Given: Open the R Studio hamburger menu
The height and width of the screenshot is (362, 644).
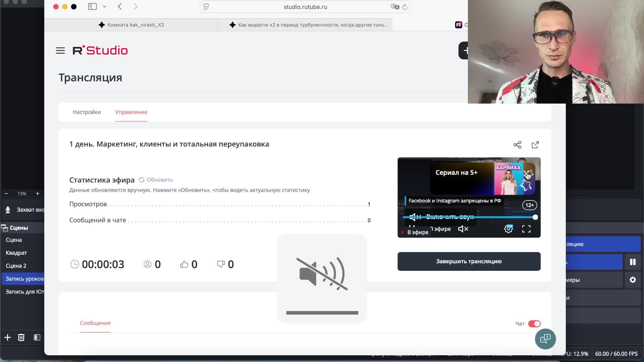Looking at the screenshot, I should point(60,51).
